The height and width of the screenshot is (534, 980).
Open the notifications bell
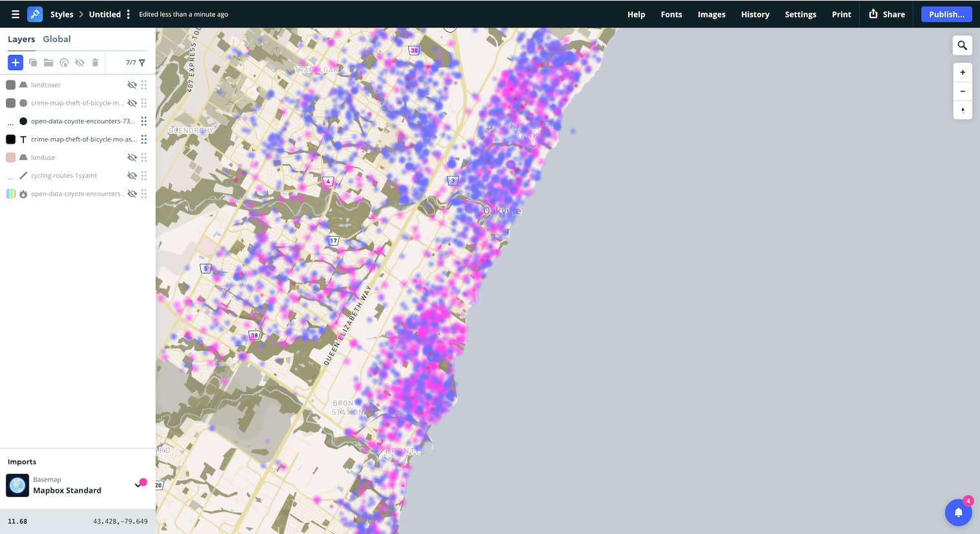point(958,512)
